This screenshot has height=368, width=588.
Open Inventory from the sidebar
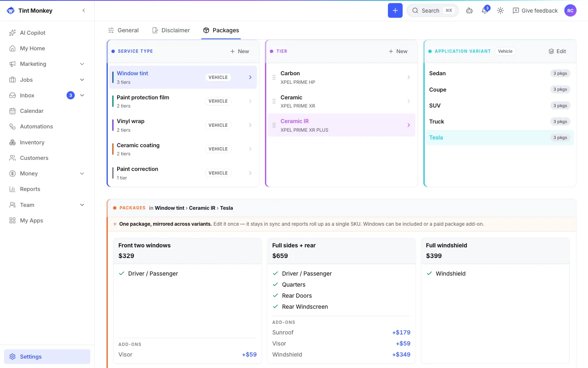[x=47, y=142]
